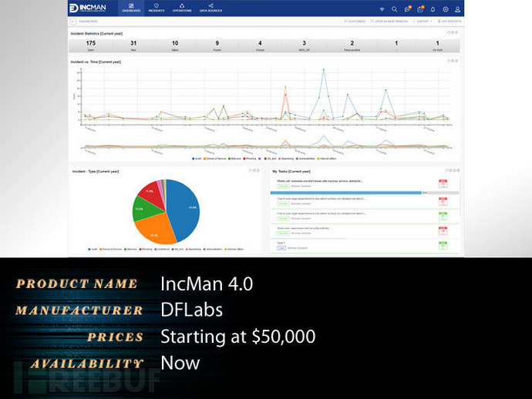Select the 175 Open statistic
Screen dimensions: 532x399
pos(90,45)
